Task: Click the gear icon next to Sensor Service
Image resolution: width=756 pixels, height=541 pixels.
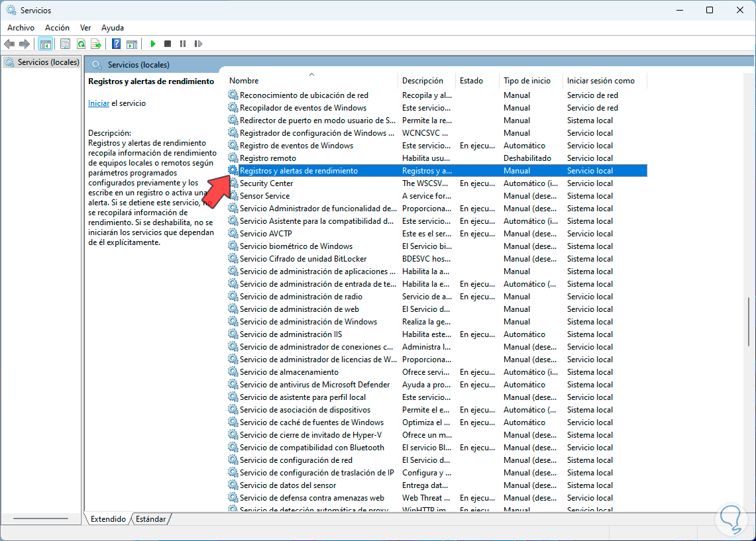Action: 233,195
